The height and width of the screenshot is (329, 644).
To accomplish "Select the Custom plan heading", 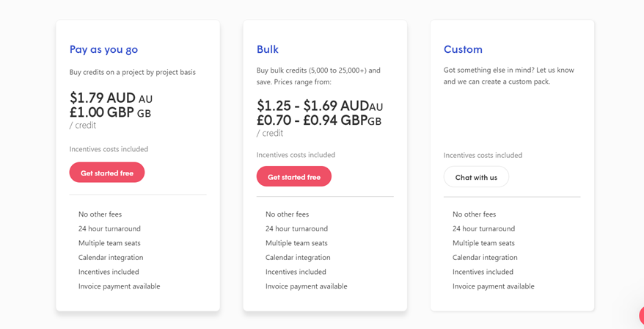I will pyautogui.click(x=463, y=49).
